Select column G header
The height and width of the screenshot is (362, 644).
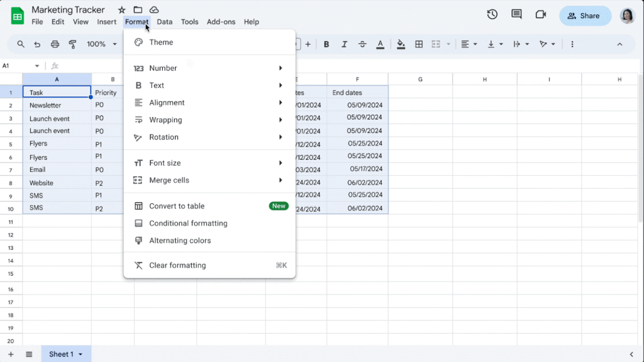420,79
